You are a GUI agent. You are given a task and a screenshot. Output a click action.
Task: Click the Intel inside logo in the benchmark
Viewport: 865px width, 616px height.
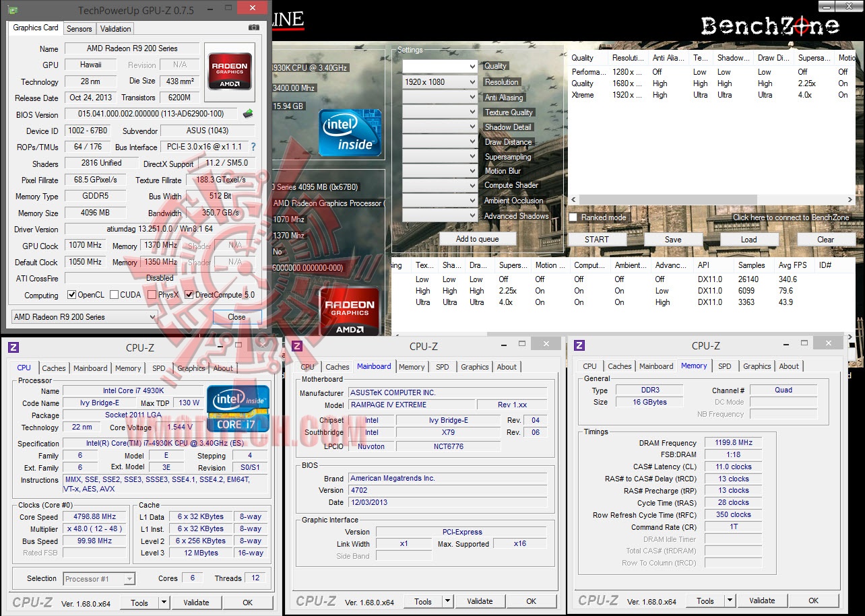[350, 133]
